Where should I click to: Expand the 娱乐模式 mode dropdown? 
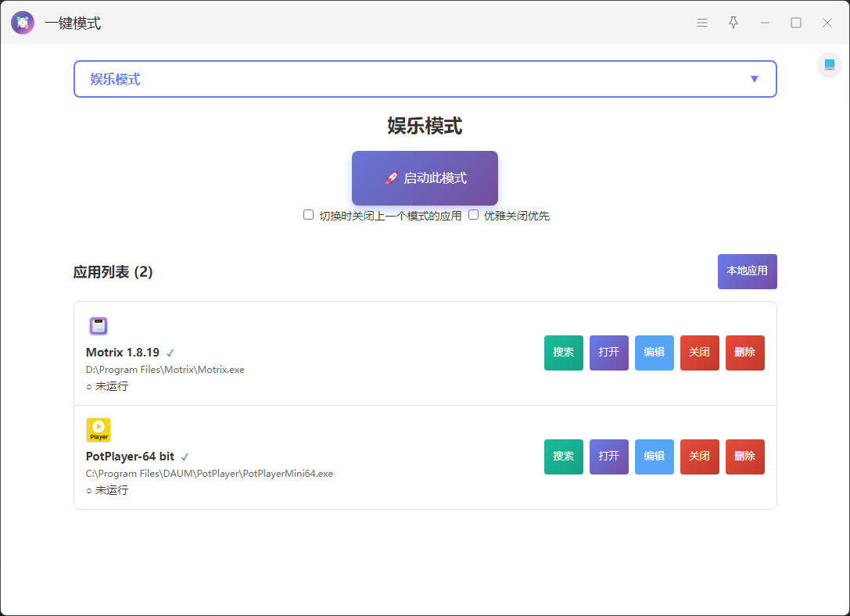point(425,79)
